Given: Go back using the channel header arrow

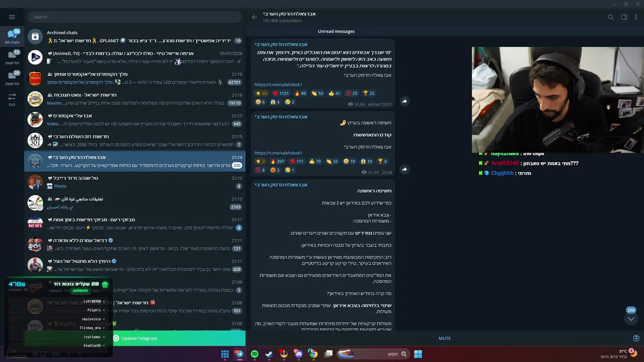Looking at the screenshot, I should point(255,17).
